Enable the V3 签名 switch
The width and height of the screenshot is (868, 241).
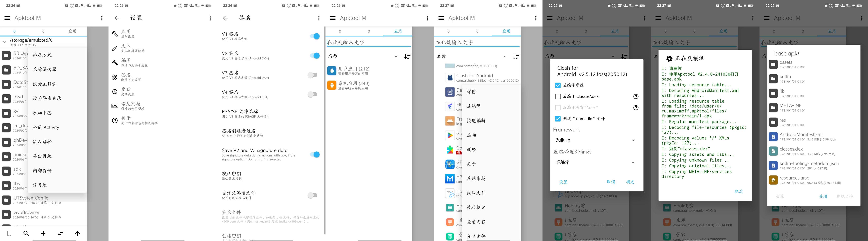pos(313,75)
